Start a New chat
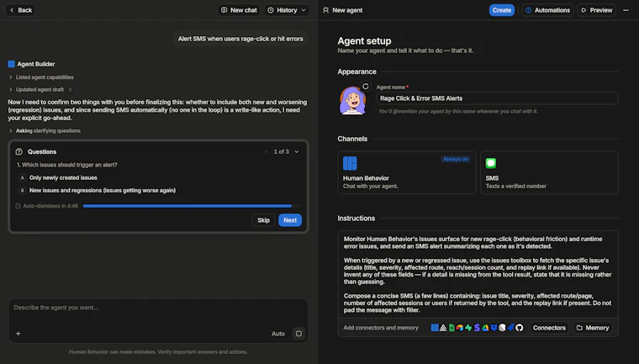The height and width of the screenshot is (364, 639). pyautogui.click(x=240, y=10)
